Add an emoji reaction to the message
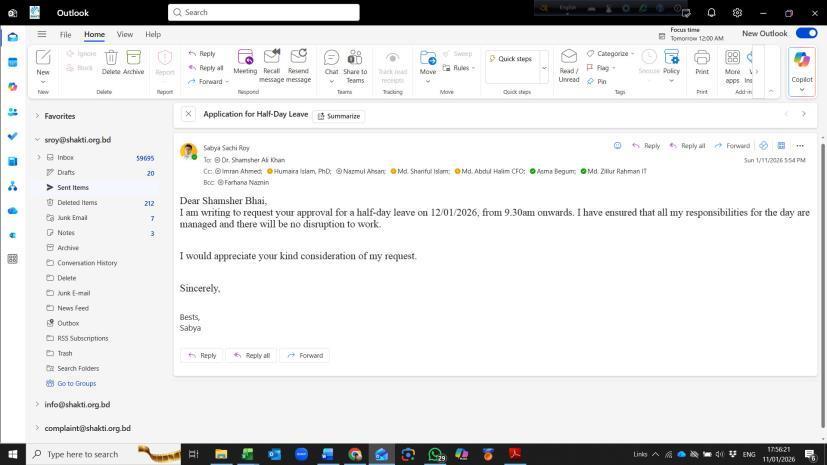Viewport: 827px width, 465px height. (x=617, y=146)
